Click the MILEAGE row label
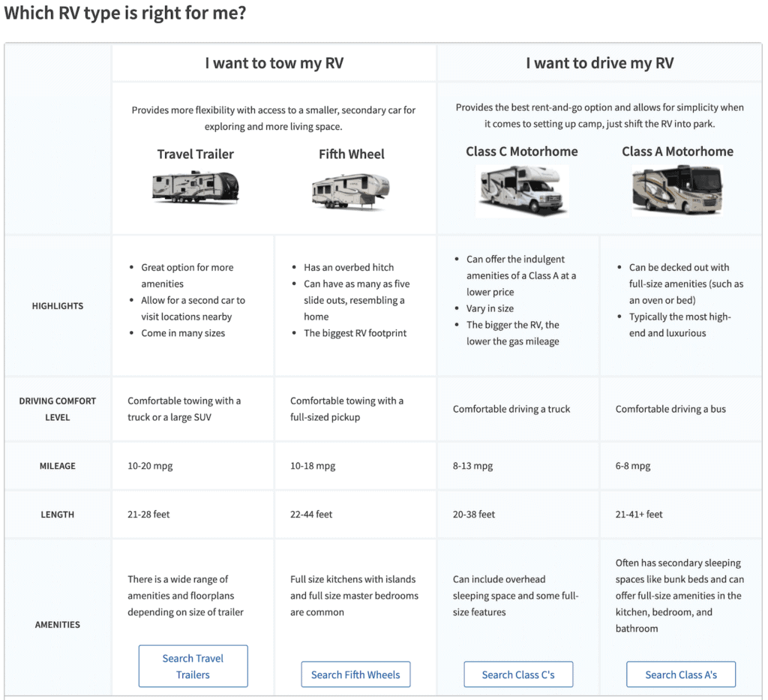 point(58,466)
